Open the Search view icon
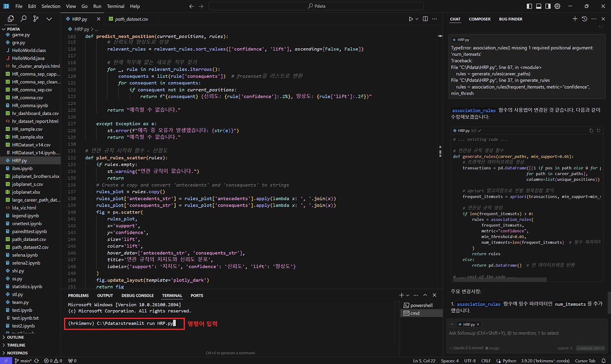Image resolution: width=611 pixels, height=364 pixels. [x=23, y=19]
